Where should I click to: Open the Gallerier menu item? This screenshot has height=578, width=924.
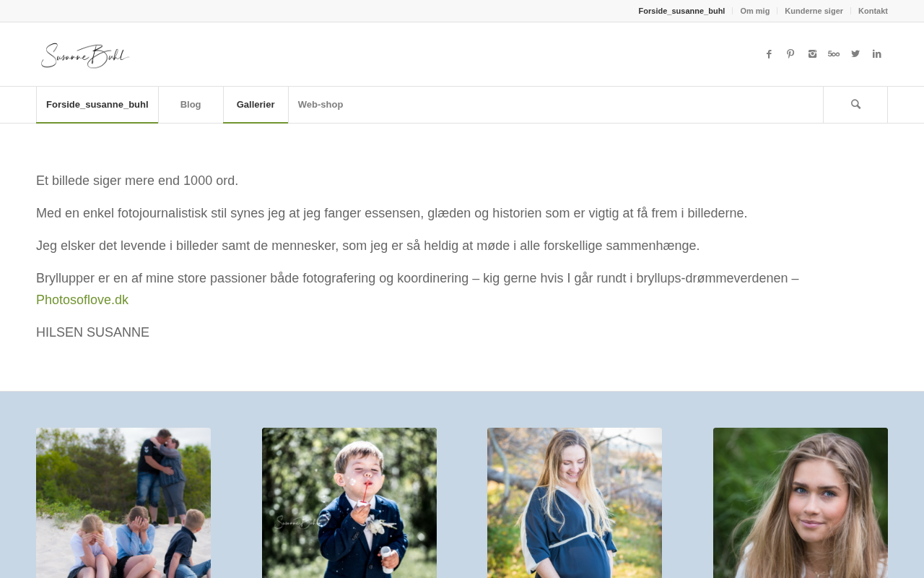256,105
